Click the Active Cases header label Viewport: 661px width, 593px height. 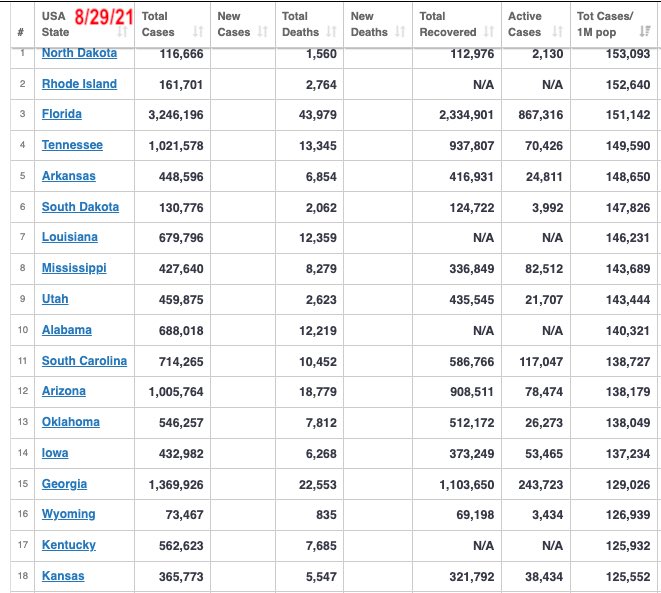[x=525, y=24]
